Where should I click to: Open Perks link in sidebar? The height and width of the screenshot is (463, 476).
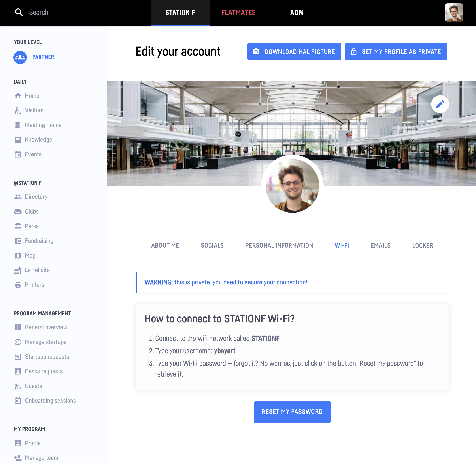32,226
